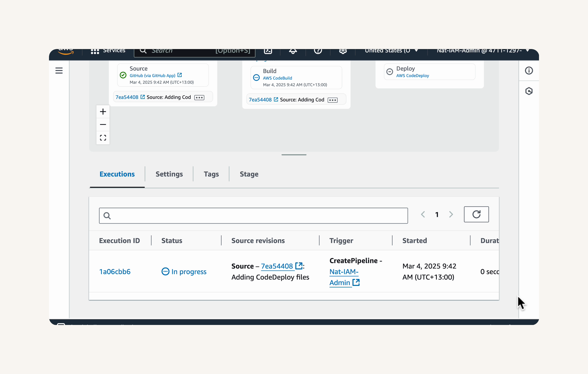Launch the CloudShell terminal icon

[268, 51]
